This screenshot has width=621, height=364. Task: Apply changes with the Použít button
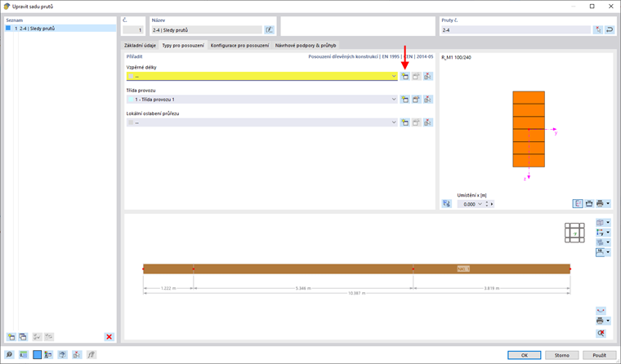click(x=599, y=355)
